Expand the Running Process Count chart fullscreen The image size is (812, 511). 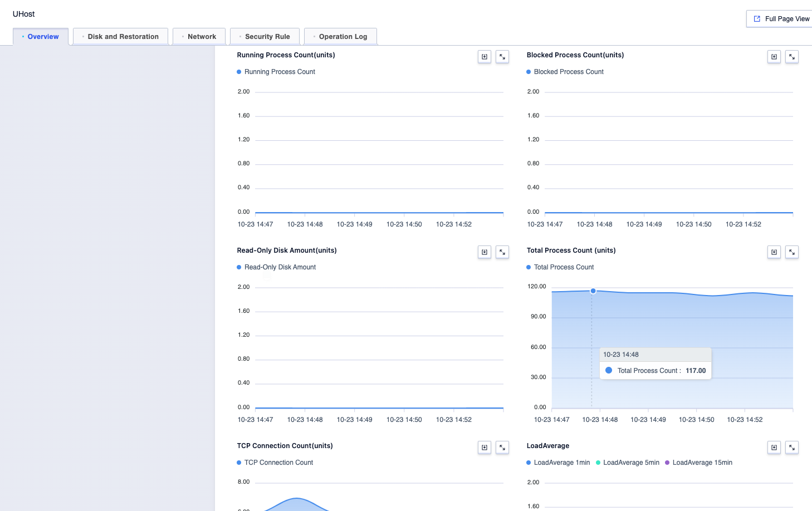pyautogui.click(x=502, y=57)
